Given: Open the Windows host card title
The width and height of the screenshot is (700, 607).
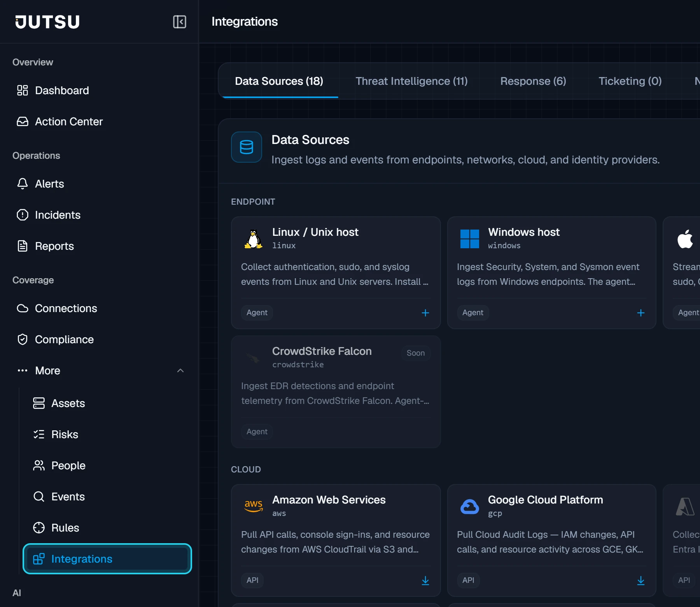Looking at the screenshot, I should tap(524, 232).
